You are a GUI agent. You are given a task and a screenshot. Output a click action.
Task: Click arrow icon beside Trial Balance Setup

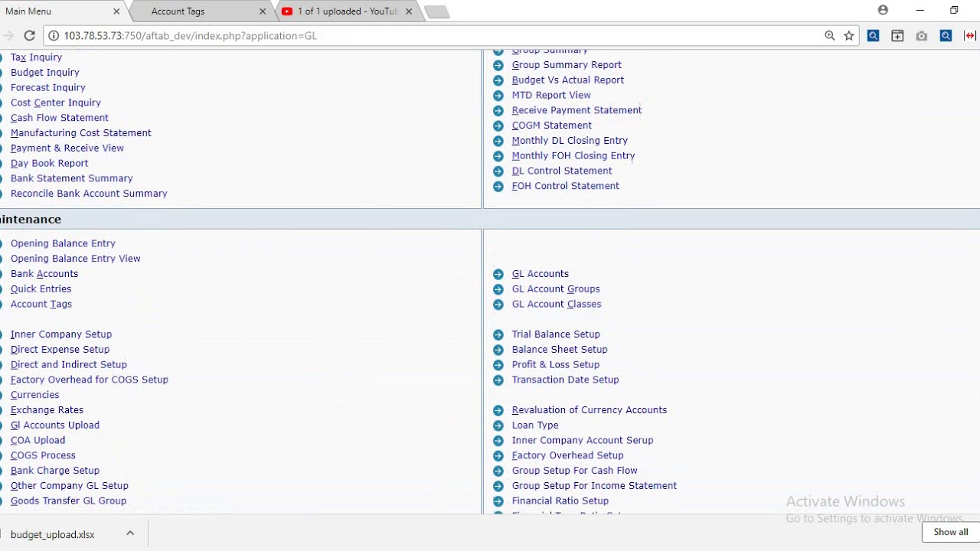[498, 334]
